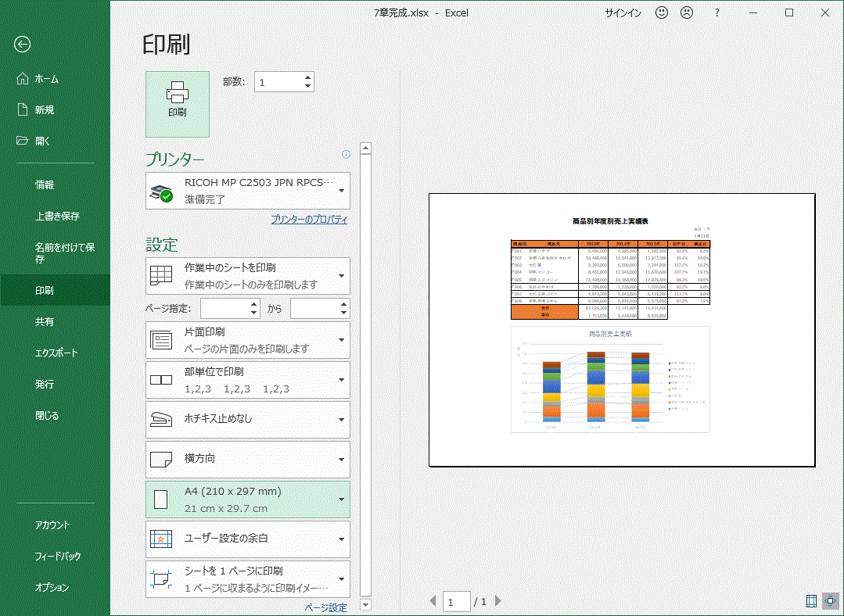The height and width of the screenshot is (616, 844).
Task: Click the settings scrollbar down arrow
Action: pos(365,605)
